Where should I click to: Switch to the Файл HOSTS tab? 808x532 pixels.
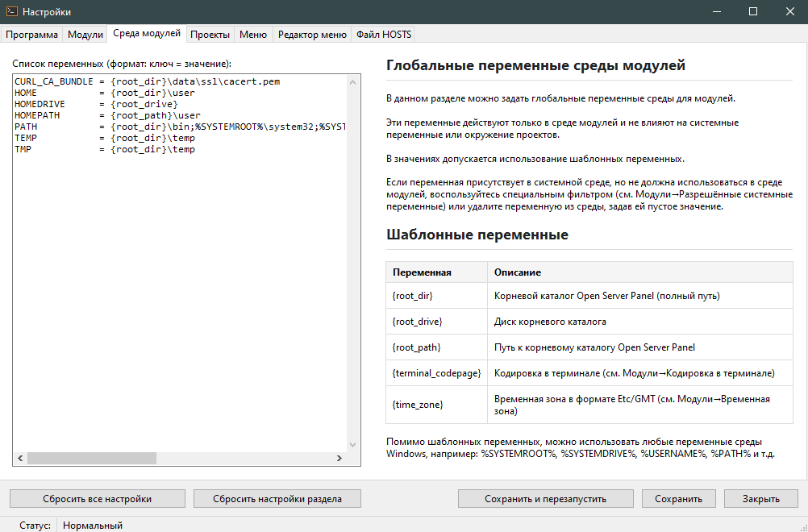pyautogui.click(x=385, y=35)
